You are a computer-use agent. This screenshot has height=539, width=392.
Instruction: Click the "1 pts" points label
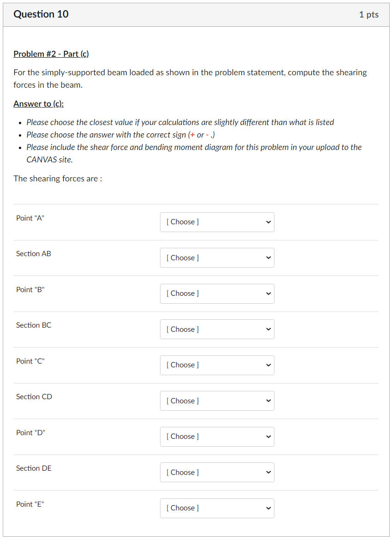coord(368,15)
